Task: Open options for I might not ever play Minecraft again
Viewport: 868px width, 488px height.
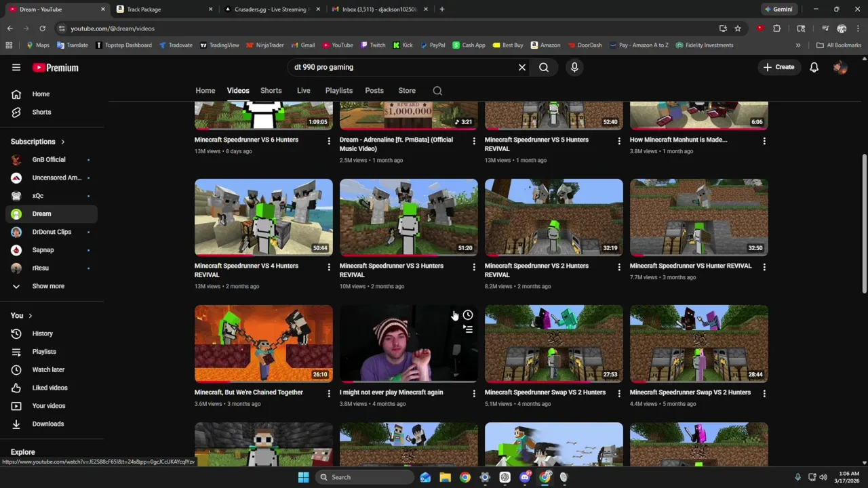Action: coord(474,393)
